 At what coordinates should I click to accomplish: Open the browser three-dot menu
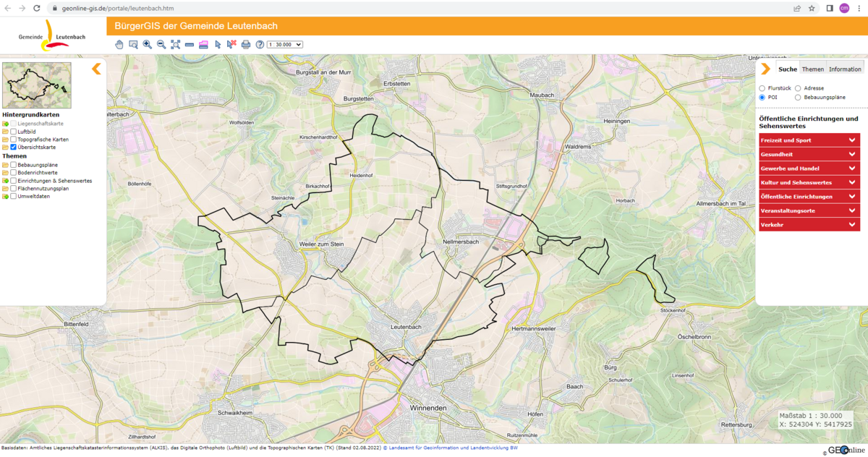(859, 8)
